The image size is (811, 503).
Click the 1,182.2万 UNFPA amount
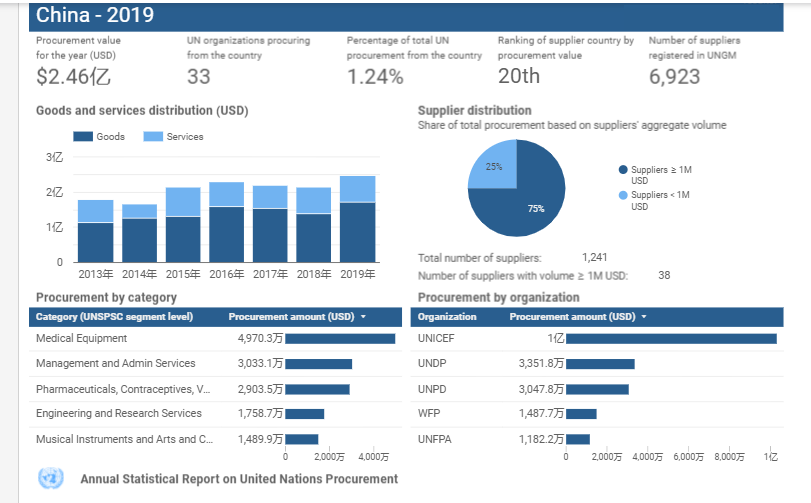541,439
